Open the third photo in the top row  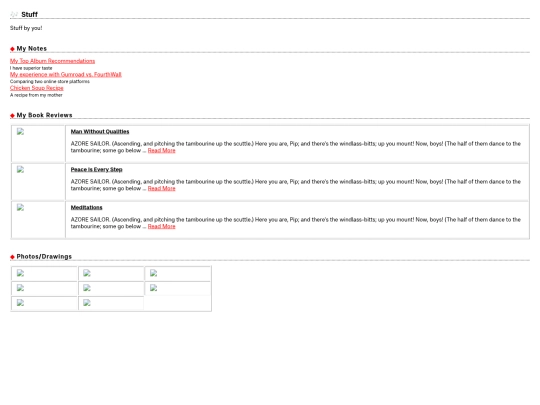point(154,273)
